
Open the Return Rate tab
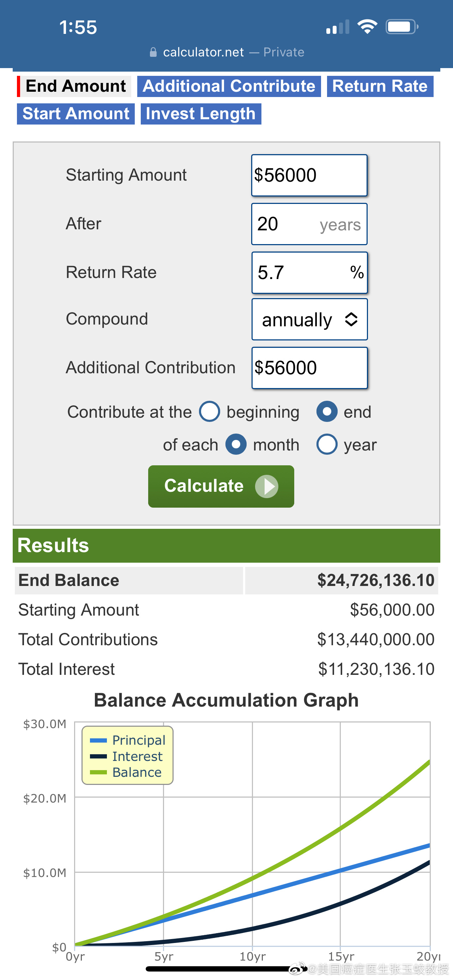[x=380, y=86]
